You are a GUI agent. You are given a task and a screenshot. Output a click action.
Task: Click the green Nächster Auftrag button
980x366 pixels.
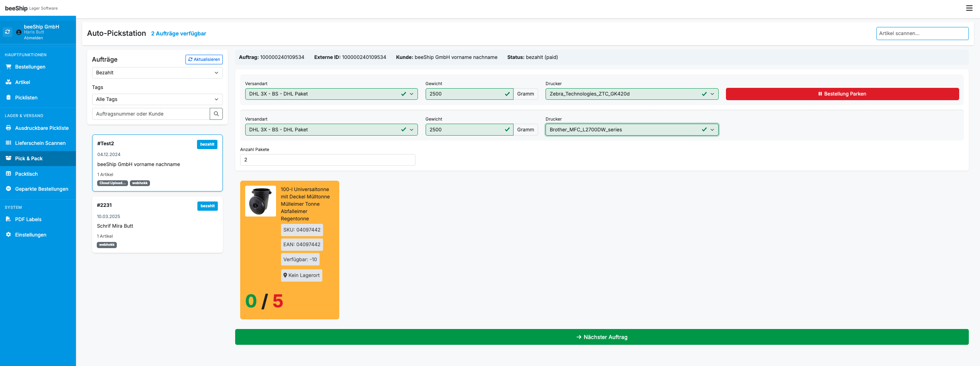601,337
